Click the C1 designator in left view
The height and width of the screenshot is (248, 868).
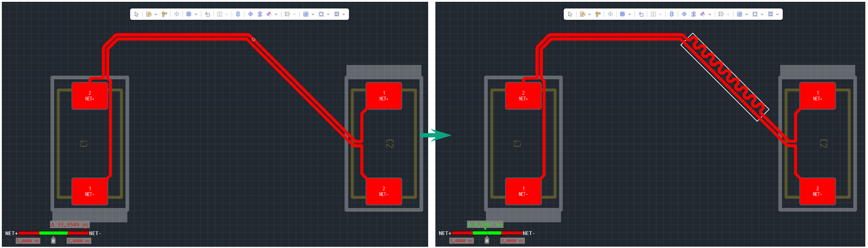pos(84,144)
